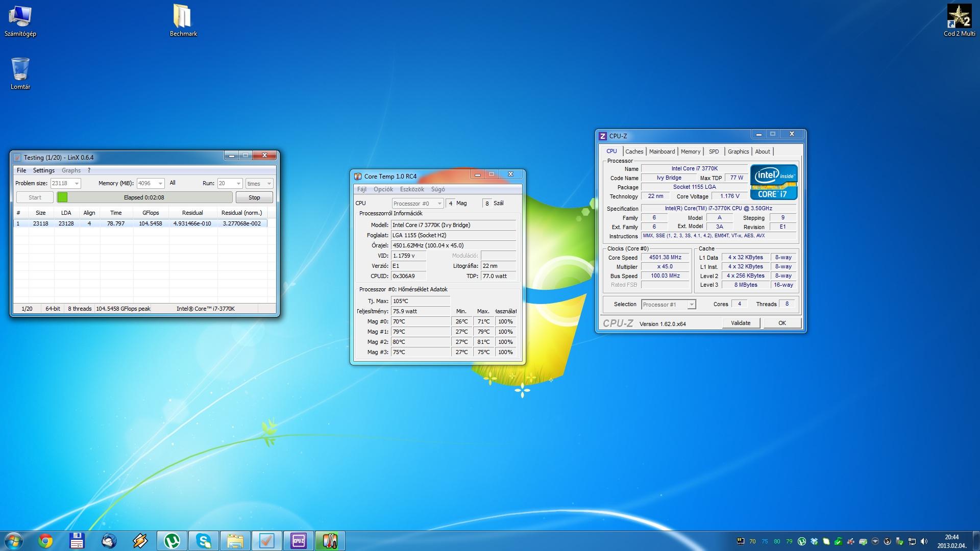Click the Show Desktop strip by the clock
The height and width of the screenshot is (551, 980).
976,541
